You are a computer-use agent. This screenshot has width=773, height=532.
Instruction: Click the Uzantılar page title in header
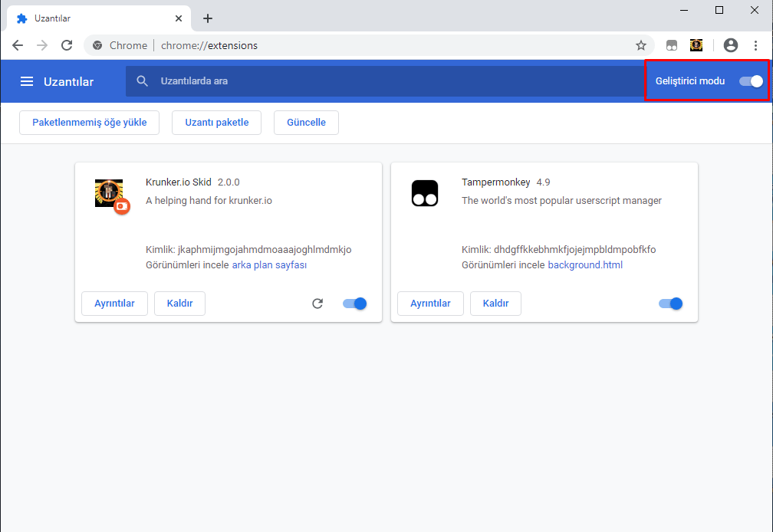(68, 82)
